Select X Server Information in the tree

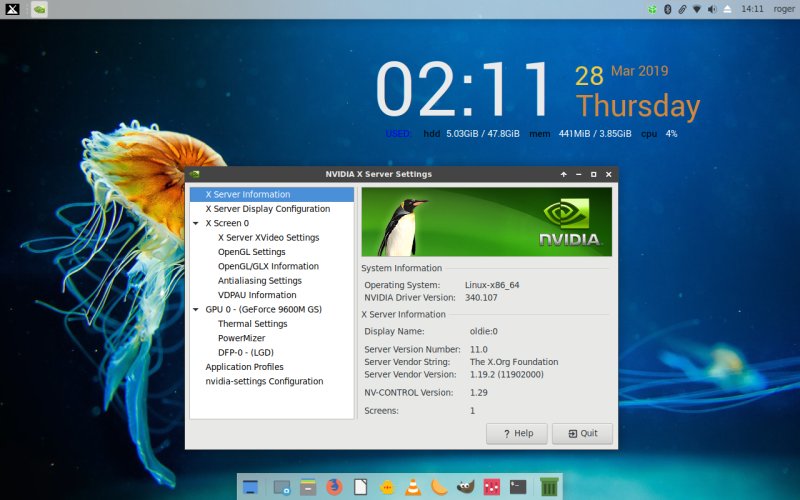[271, 194]
